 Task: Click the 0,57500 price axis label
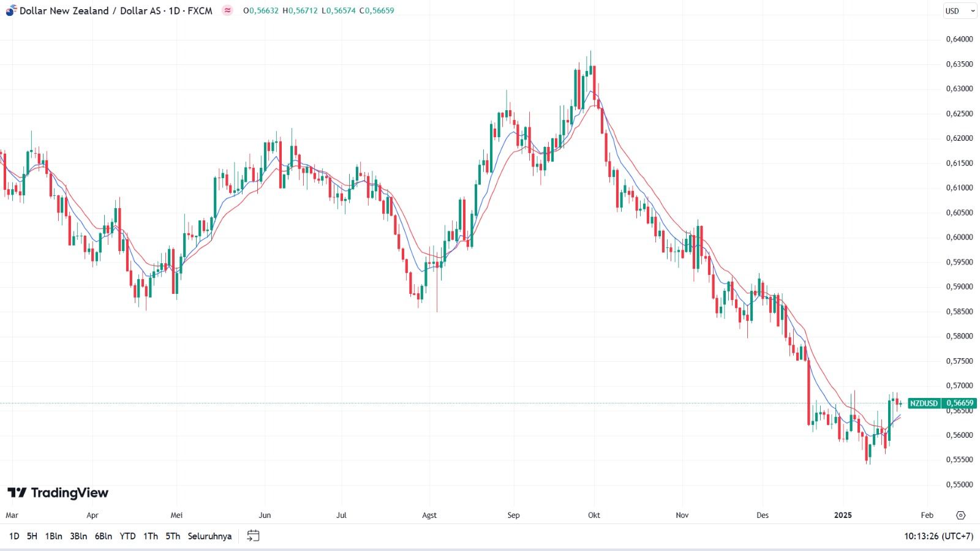[959, 361]
